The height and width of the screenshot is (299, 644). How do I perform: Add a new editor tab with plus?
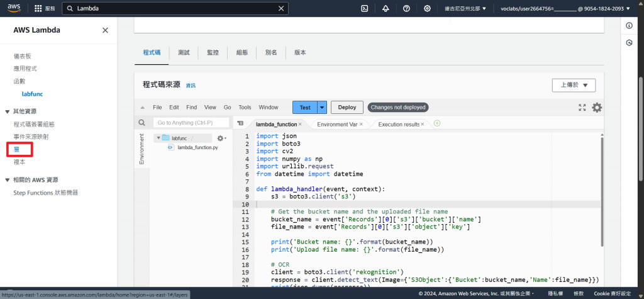pos(437,123)
